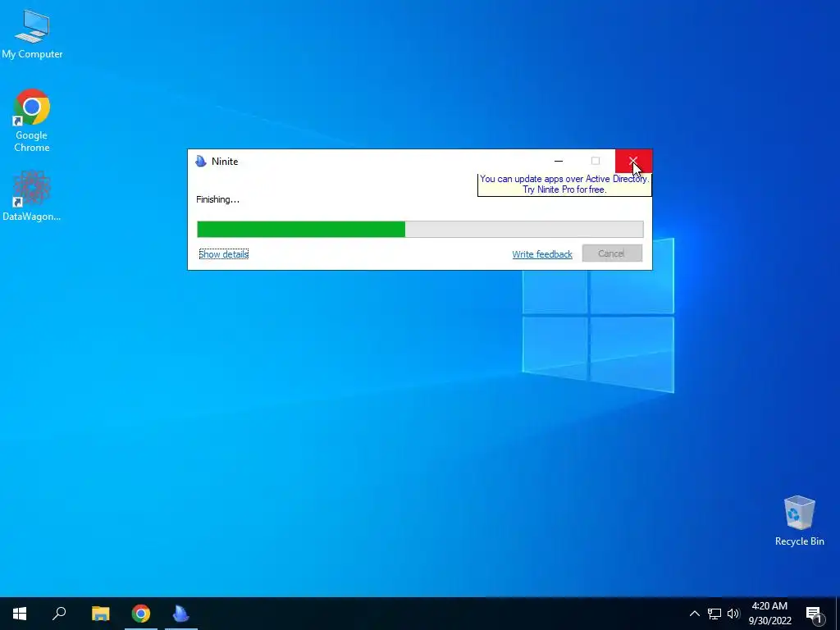Open the Windows Start menu
Viewport: 840px width, 630px height.
coord(20,614)
